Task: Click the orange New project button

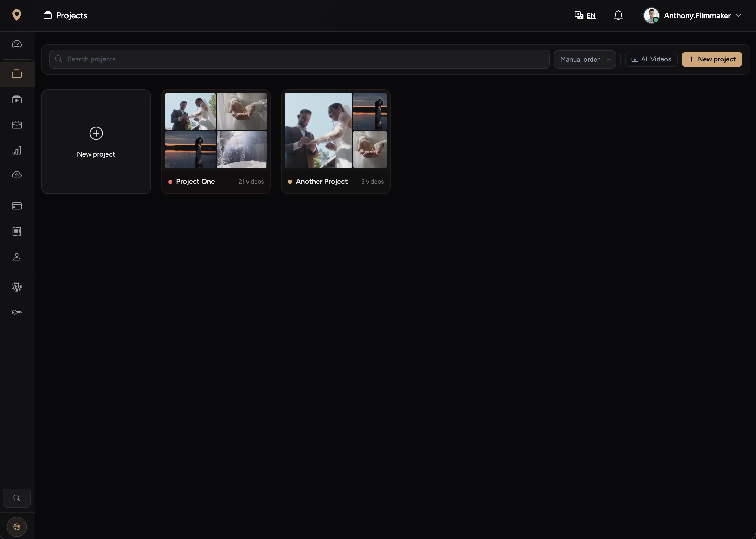Action: (712, 59)
